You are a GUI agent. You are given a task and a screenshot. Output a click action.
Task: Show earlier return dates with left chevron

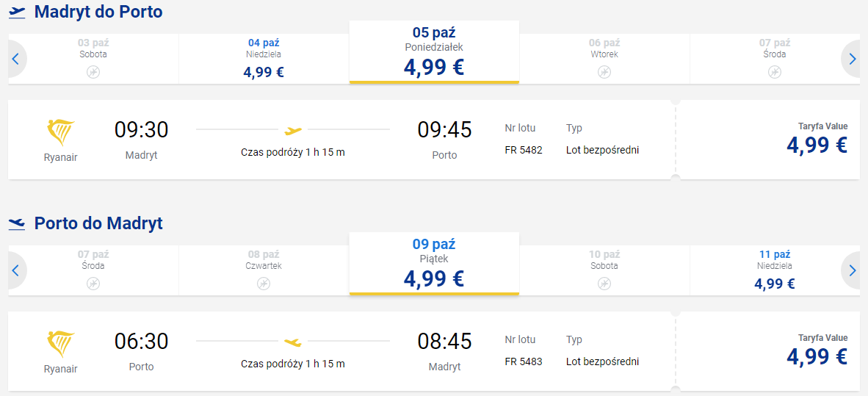point(16,270)
